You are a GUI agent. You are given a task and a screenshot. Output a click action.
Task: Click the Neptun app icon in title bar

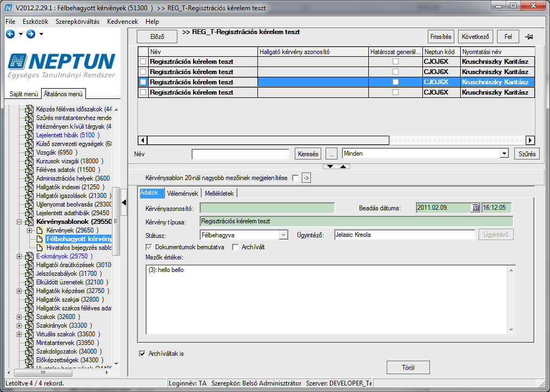pyautogui.click(x=9, y=8)
